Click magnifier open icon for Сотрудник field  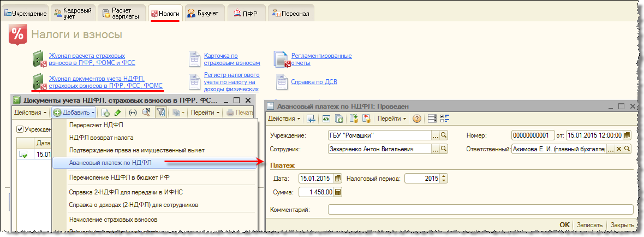[444, 149]
